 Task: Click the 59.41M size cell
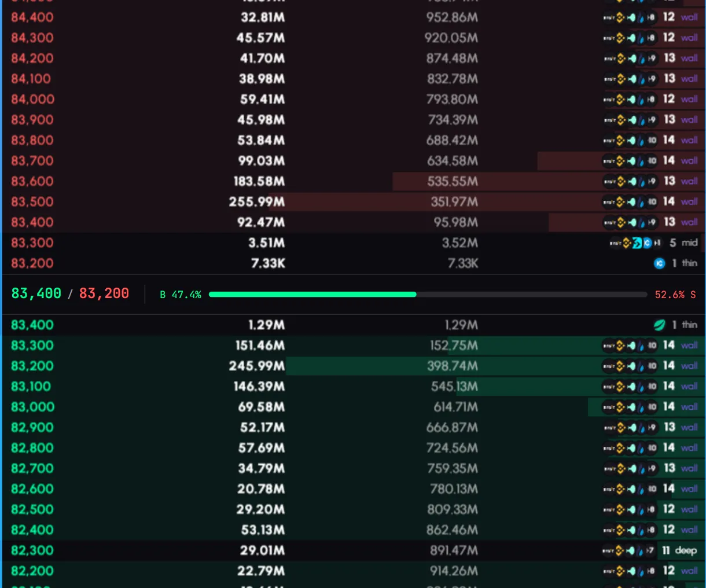click(263, 100)
